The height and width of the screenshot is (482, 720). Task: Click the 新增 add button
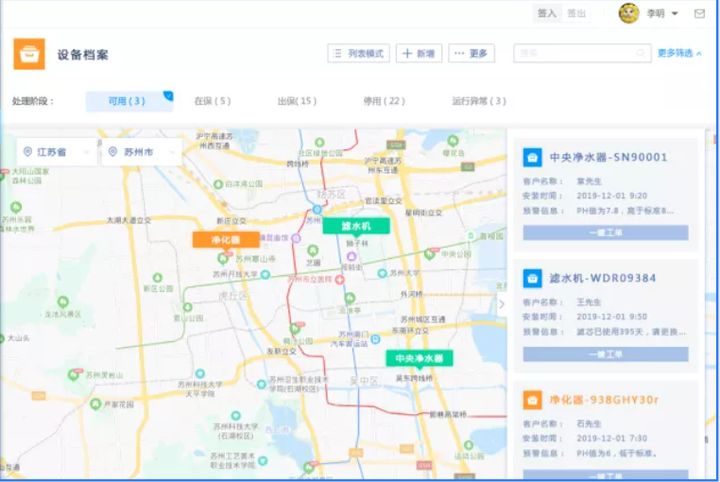click(419, 54)
